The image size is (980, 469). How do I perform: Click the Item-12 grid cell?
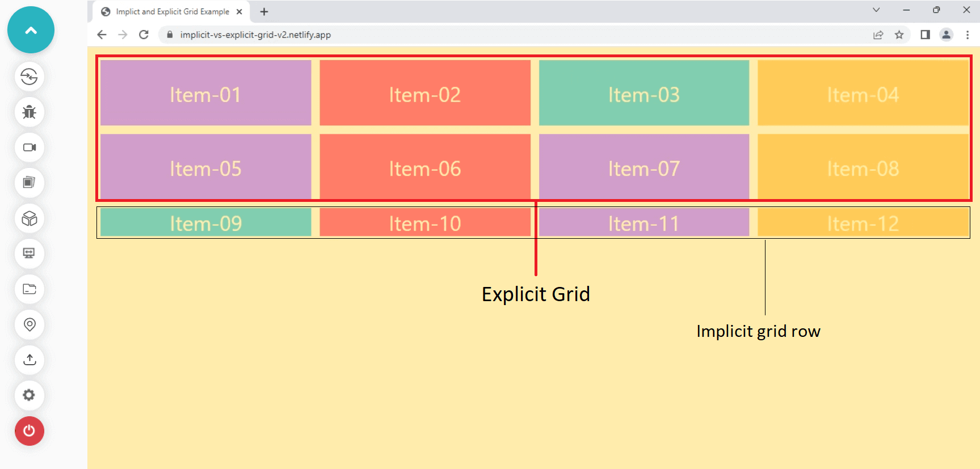coord(863,222)
